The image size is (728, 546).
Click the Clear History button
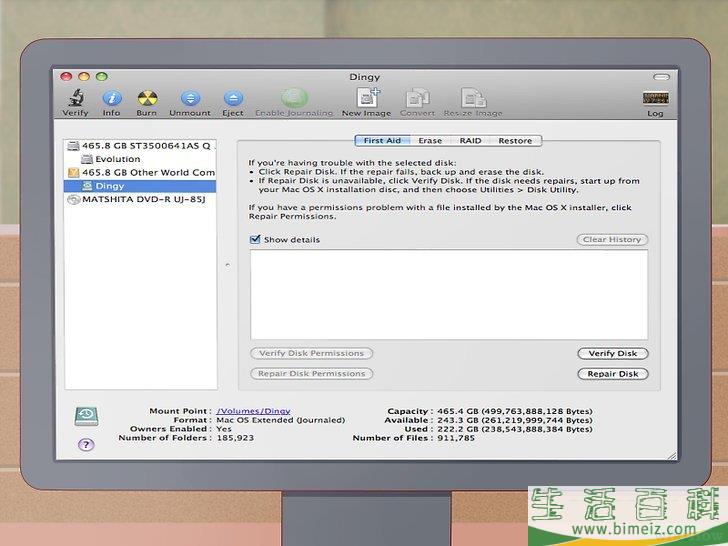coord(612,240)
